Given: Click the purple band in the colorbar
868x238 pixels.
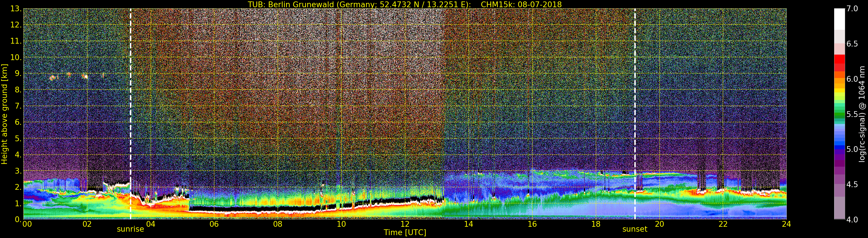Looking at the screenshot, I should click(839, 161).
